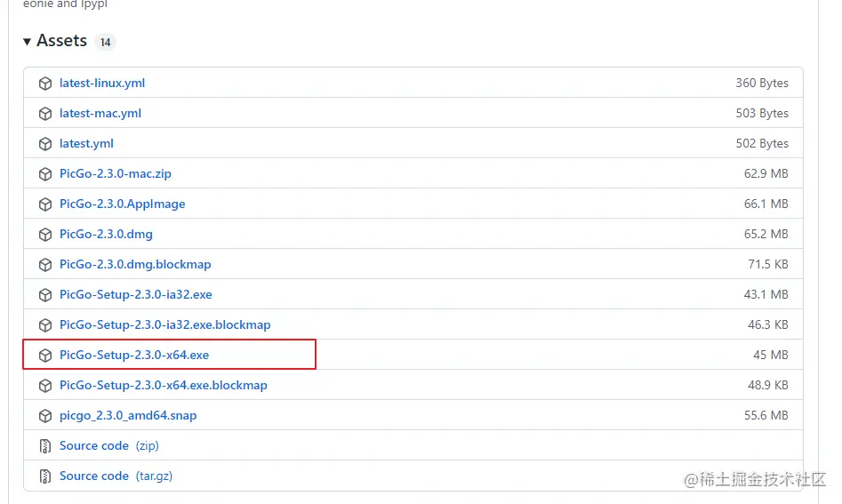The width and height of the screenshot is (842, 504).
Task: Click the 503 Bytes file size
Action: (x=762, y=113)
